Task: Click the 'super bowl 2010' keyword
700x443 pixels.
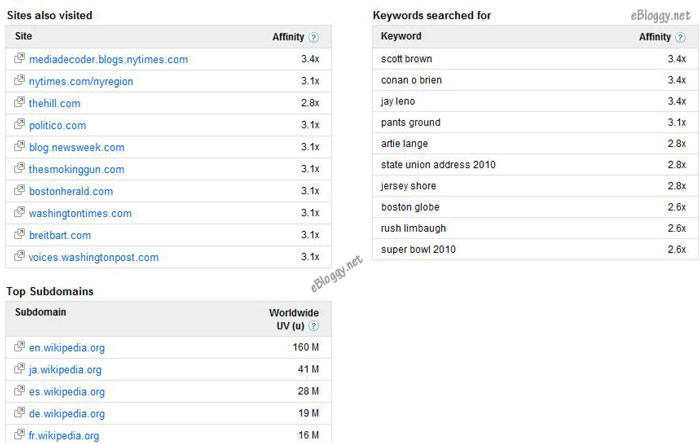Action: pos(418,250)
